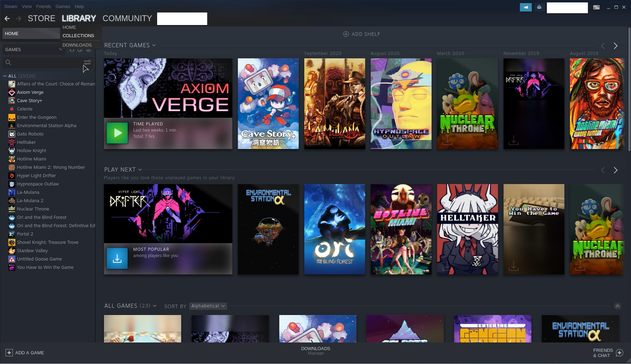This screenshot has height=364, width=631.
Task: Next page arrow in Play Next shelf
Action: pyautogui.click(x=616, y=170)
